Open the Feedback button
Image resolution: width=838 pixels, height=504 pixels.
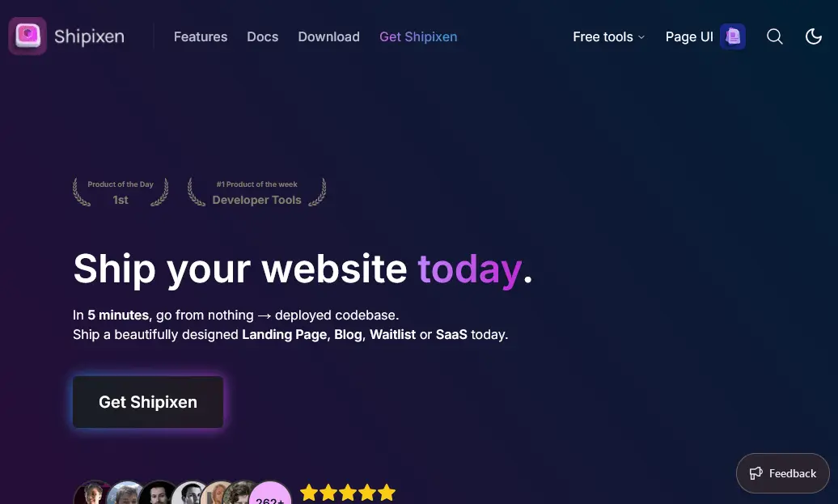coord(782,473)
